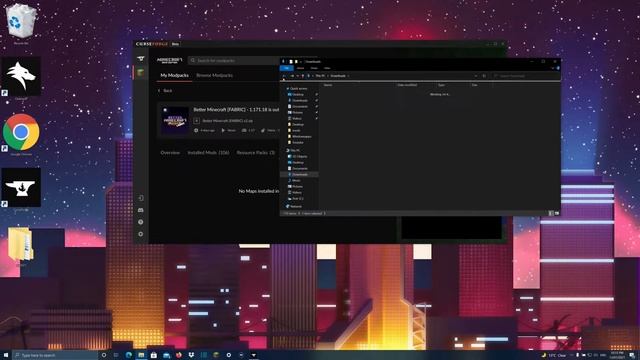Screen dimensions: 640x360
Task: Collapse the File Explorer ribbon chevron
Action: coord(553,68)
